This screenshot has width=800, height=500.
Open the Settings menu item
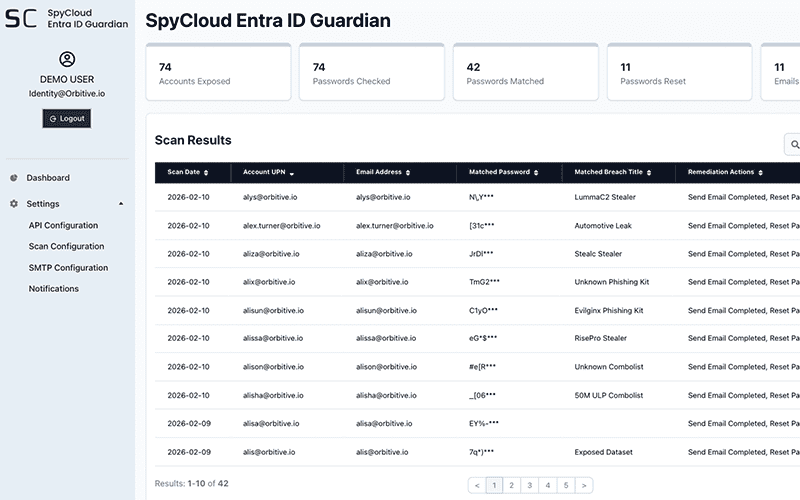point(43,204)
